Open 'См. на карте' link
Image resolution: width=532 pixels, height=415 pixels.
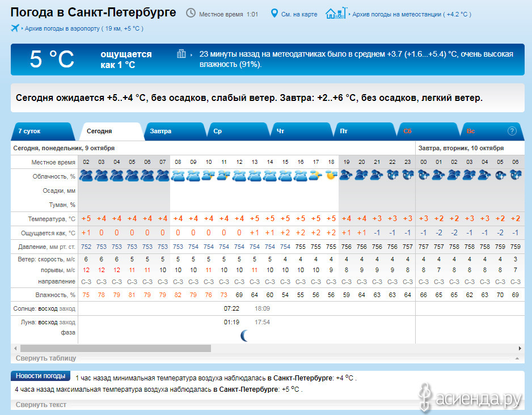299,14
